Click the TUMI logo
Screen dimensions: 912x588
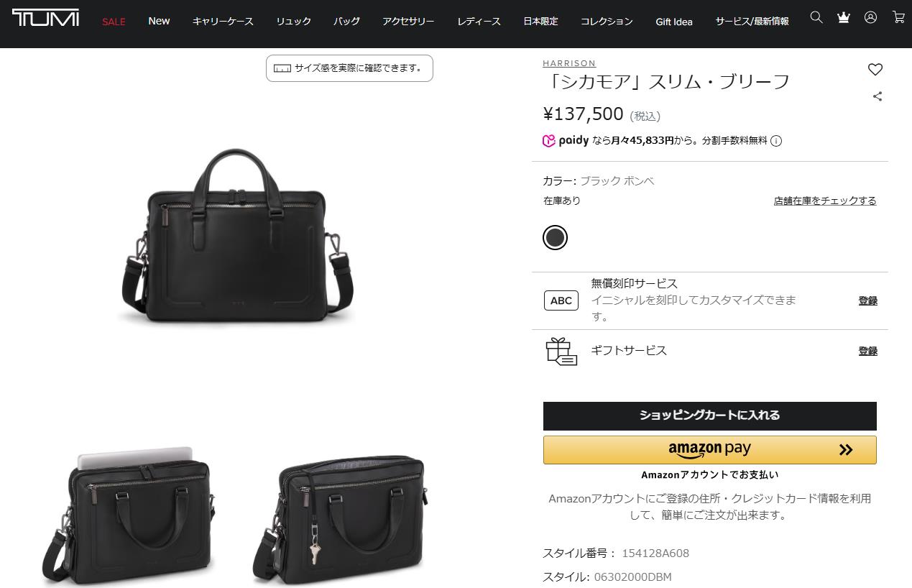(45, 18)
